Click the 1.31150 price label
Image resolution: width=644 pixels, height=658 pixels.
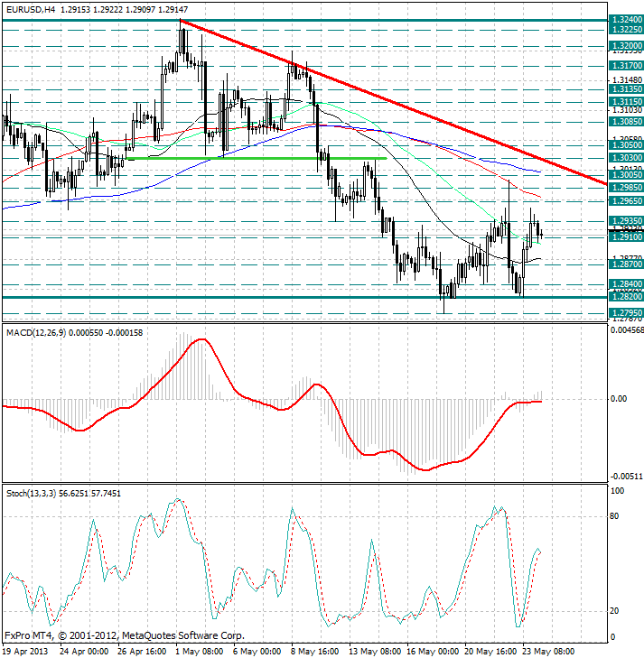pos(626,102)
